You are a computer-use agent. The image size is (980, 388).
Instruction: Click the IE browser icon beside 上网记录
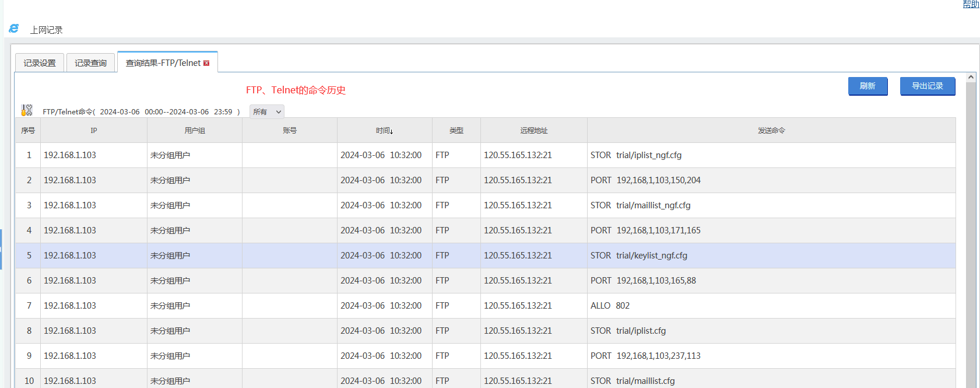(x=14, y=29)
